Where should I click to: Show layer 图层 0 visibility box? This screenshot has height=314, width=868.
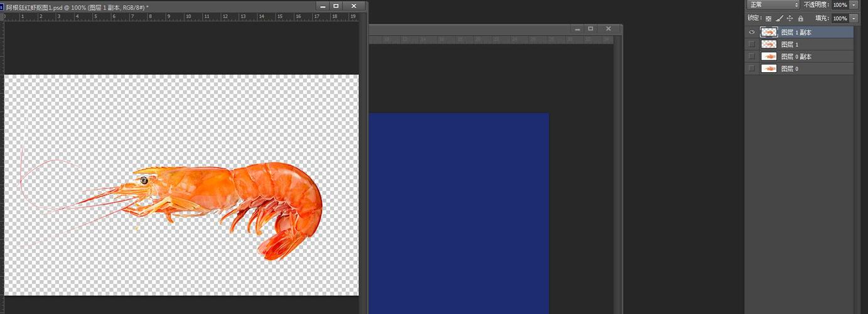coord(751,68)
